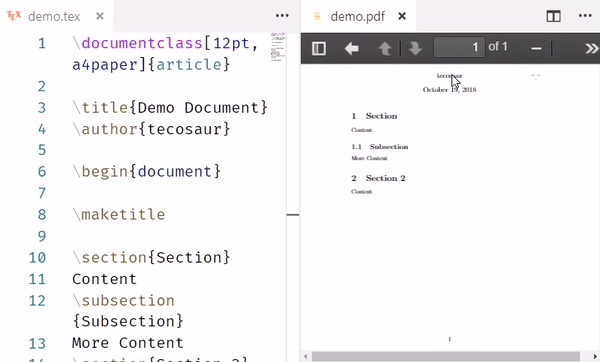Switch to the demo.tex editor tab
Viewport: 600px width, 362px height.
click(57, 16)
